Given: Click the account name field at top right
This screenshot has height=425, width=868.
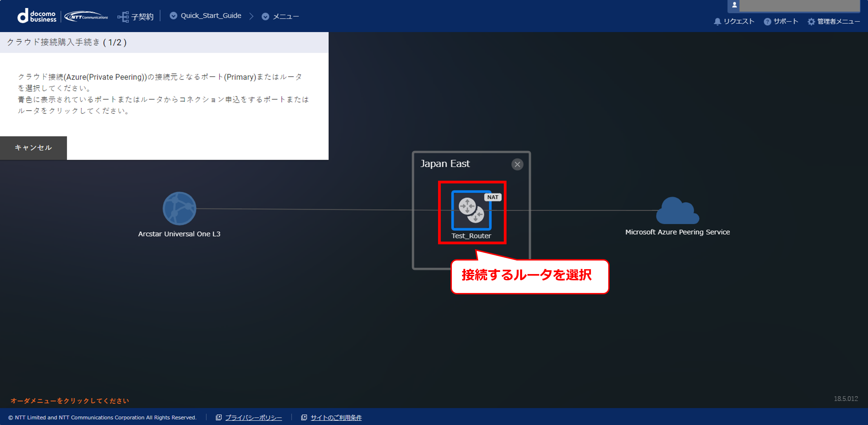Looking at the screenshot, I should tap(800, 6).
